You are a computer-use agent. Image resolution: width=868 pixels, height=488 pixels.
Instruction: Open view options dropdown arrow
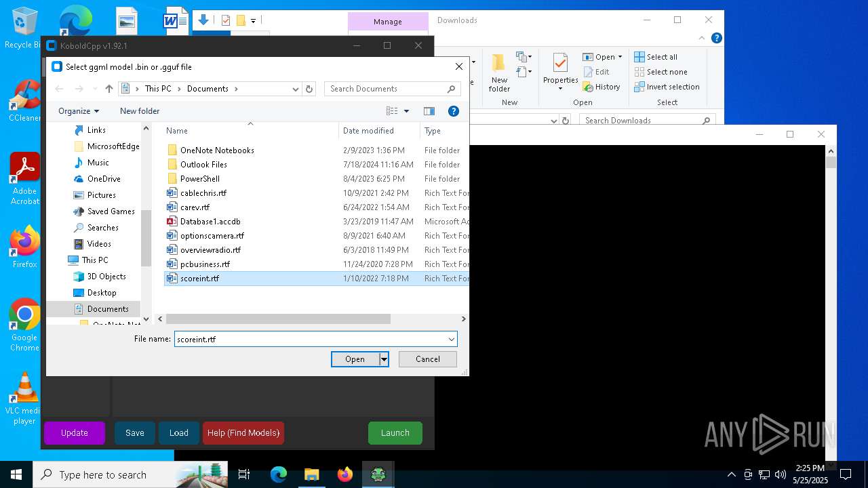tap(407, 111)
